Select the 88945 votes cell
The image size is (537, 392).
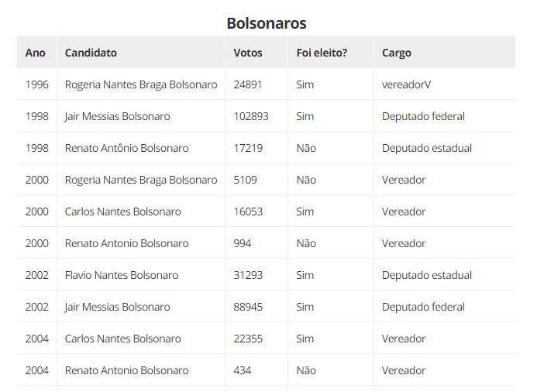(248, 307)
